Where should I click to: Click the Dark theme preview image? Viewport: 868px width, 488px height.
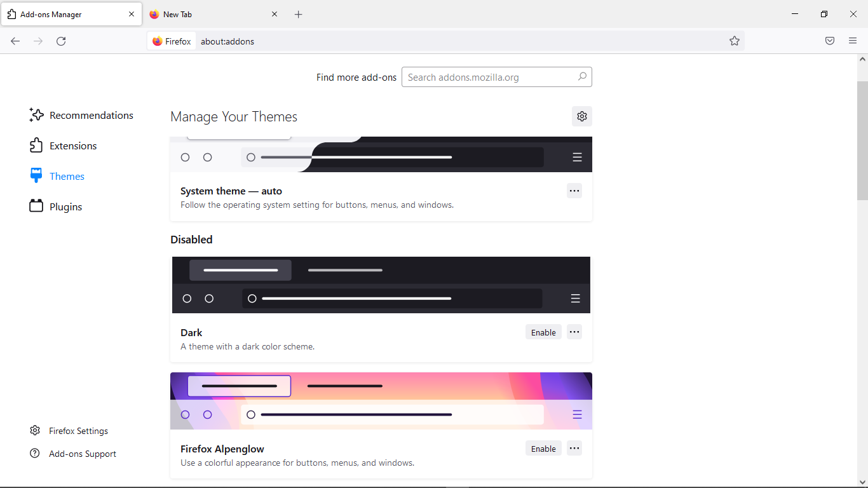coord(381,285)
